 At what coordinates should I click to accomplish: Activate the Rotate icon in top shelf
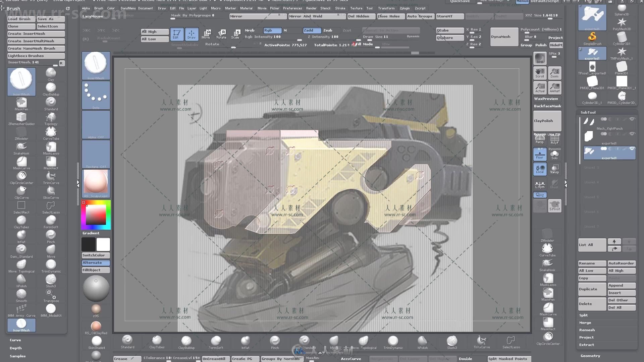221,34
